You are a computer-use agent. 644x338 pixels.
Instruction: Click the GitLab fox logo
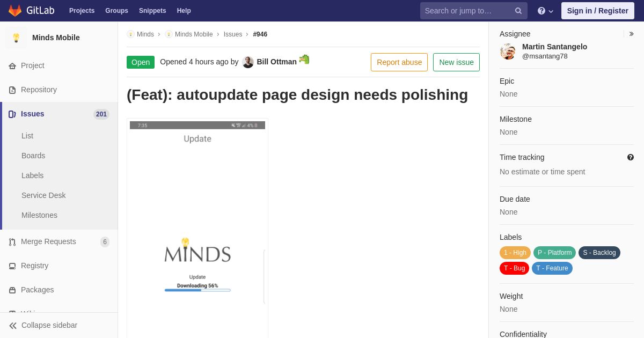click(15, 11)
